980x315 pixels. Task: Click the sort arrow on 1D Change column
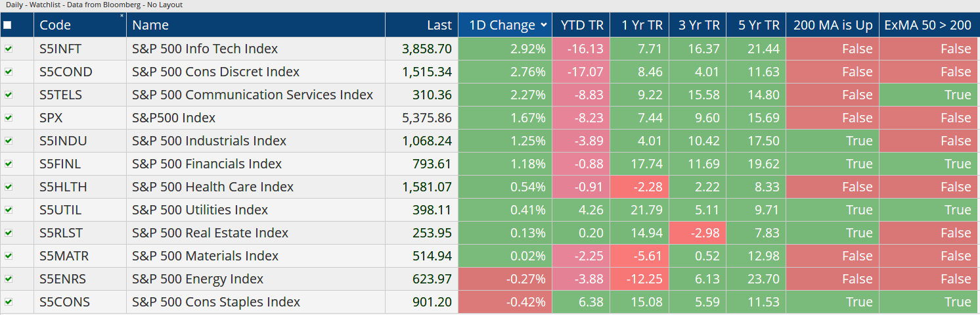[x=543, y=26]
